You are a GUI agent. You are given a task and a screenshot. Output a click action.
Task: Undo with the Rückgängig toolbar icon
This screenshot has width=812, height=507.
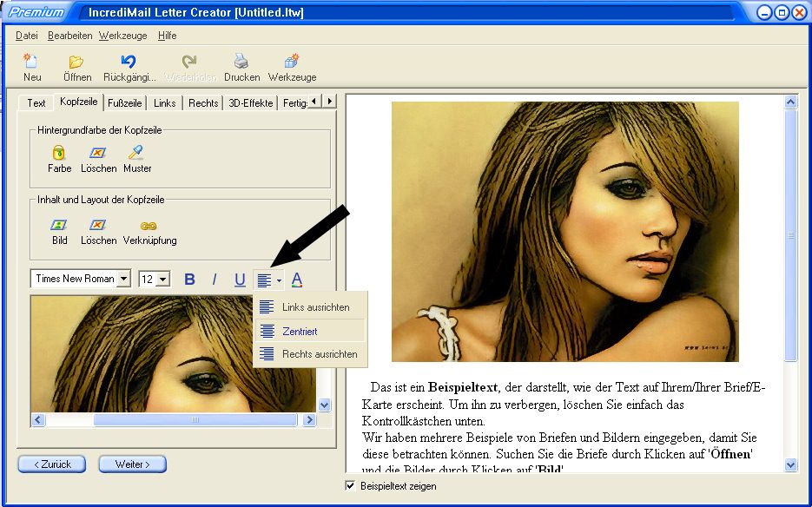click(129, 62)
